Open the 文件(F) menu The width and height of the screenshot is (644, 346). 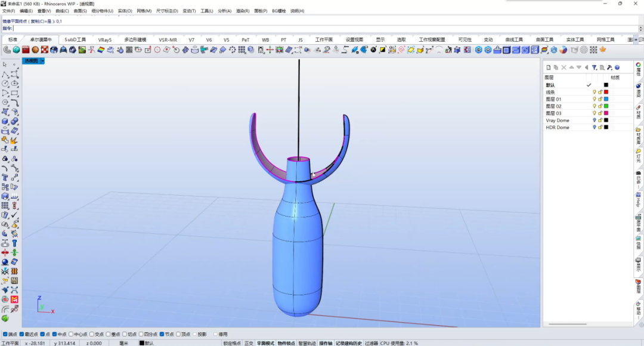pyautogui.click(x=8, y=11)
